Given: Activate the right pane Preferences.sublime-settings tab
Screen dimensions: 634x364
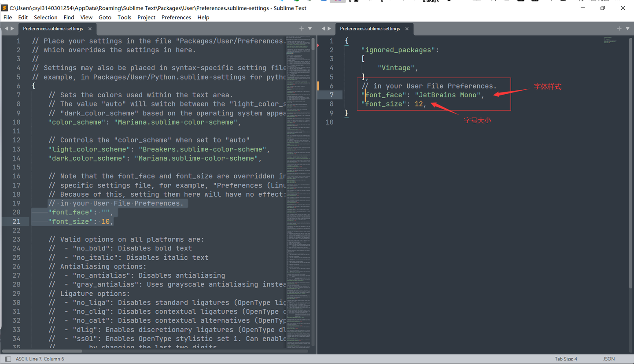Looking at the screenshot, I should tap(371, 28).
